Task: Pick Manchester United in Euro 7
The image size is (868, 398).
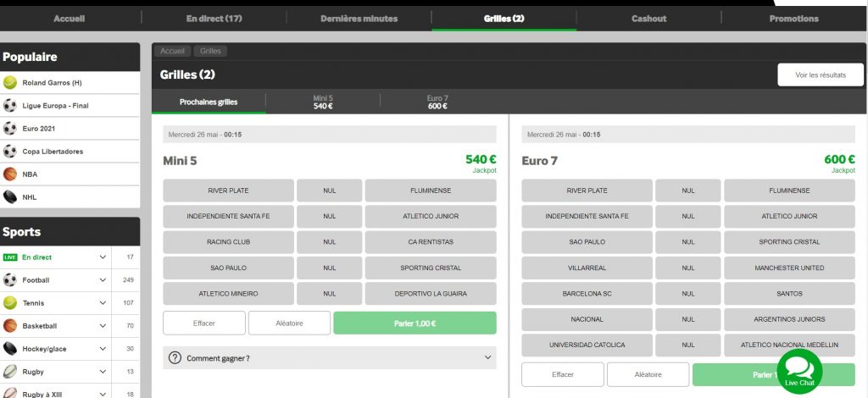Action: [x=789, y=268]
